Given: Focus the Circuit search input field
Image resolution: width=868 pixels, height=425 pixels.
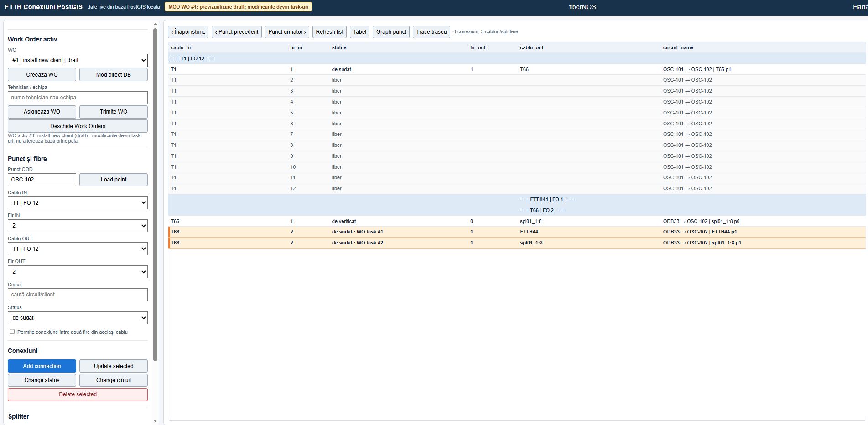Looking at the screenshot, I should 78,295.
